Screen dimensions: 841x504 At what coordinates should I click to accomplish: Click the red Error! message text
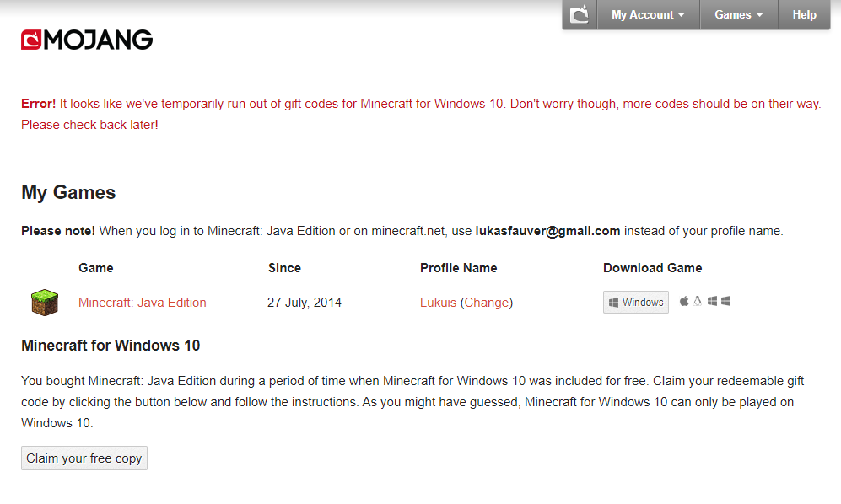pyautogui.click(x=39, y=104)
